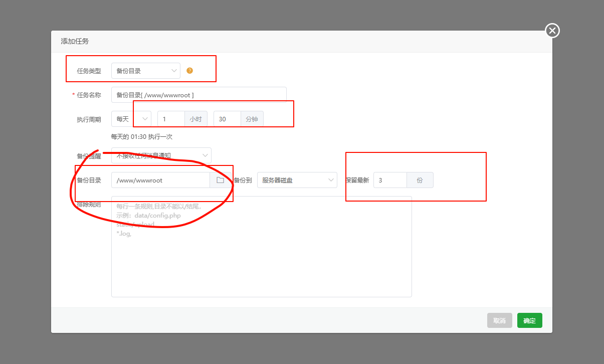This screenshot has width=604, height=364.
Task: Open the 备份到 dropdown showing 服务器磁盘
Action: tap(297, 180)
